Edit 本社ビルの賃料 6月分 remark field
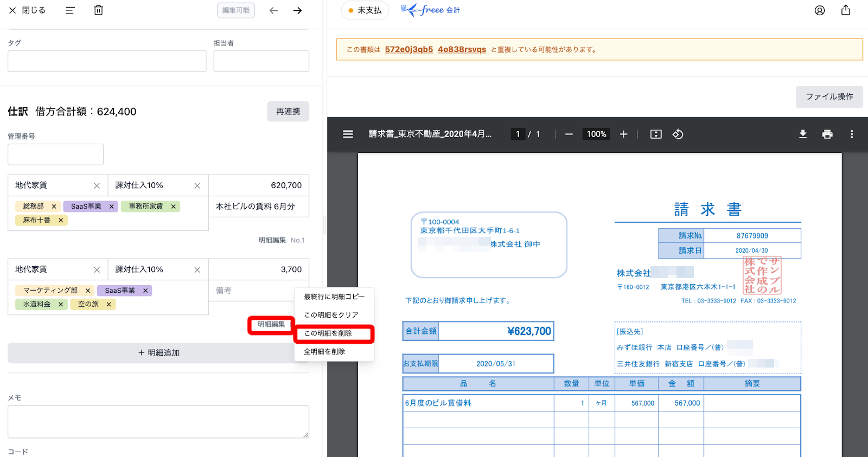Screen dimensions: 868x457 click(259, 207)
